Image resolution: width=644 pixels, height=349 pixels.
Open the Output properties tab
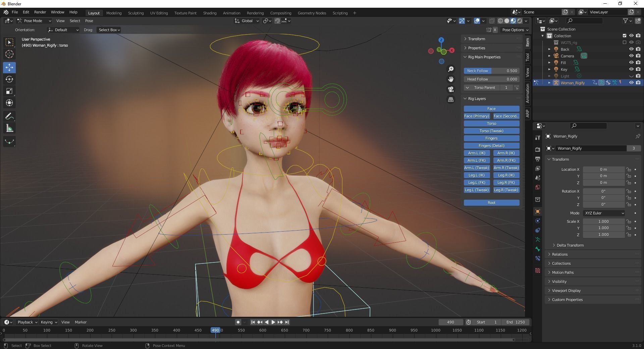pos(538,159)
